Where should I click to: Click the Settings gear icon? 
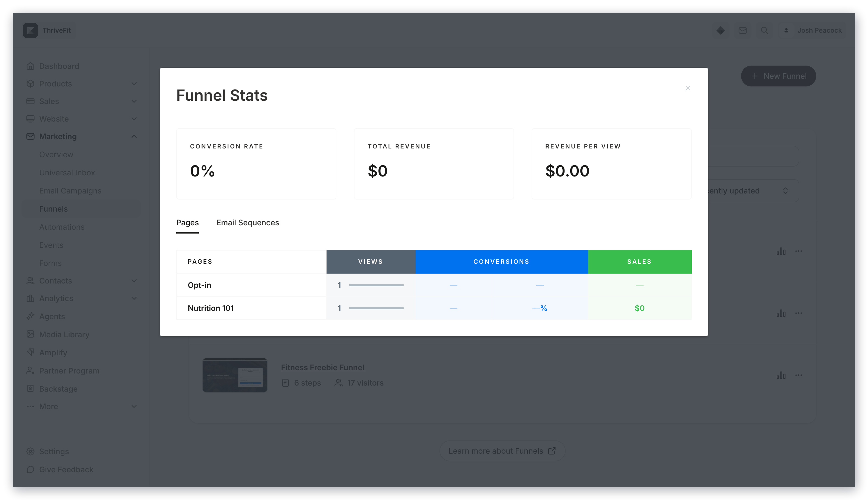[30, 451]
